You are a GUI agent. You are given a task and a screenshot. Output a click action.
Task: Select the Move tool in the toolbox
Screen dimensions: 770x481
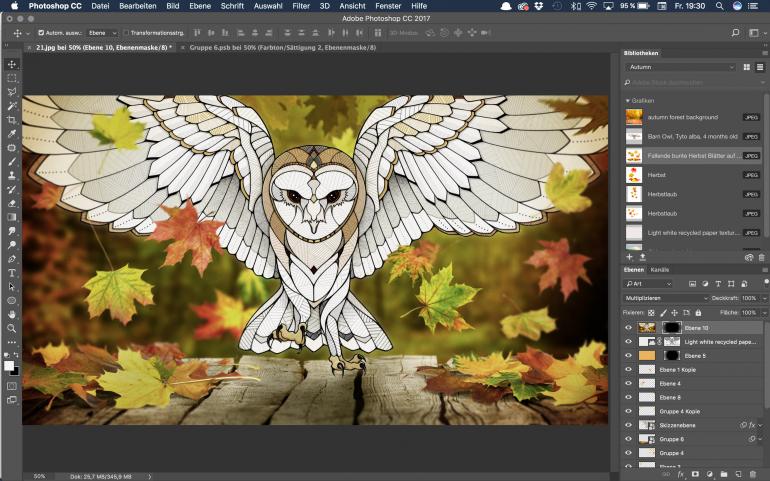click(x=12, y=64)
